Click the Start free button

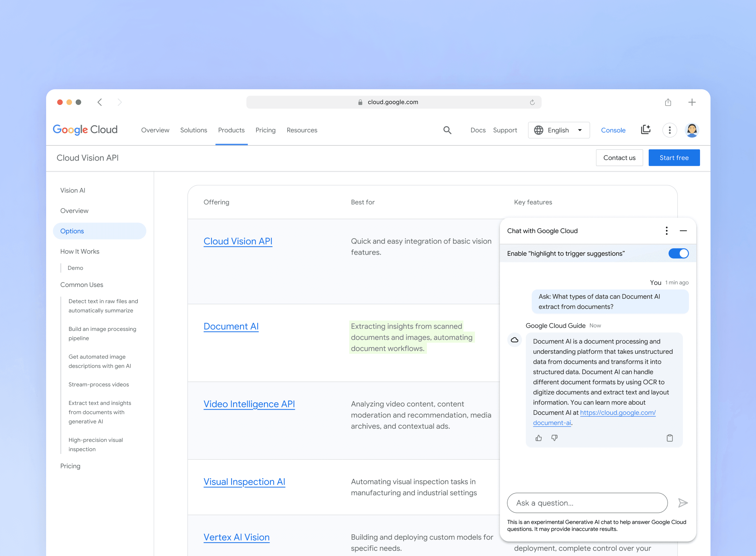(674, 158)
